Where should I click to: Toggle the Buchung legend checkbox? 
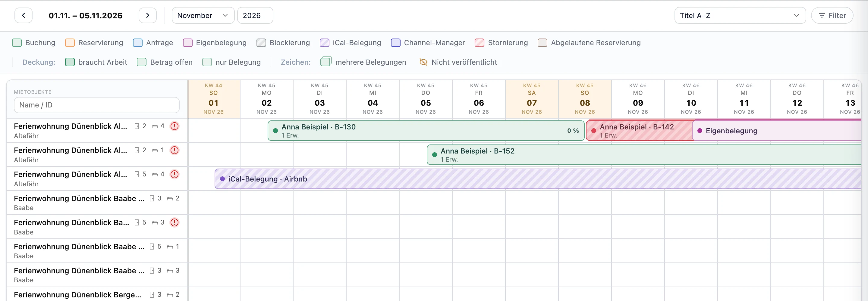pyautogui.click(x=17, y=43)
